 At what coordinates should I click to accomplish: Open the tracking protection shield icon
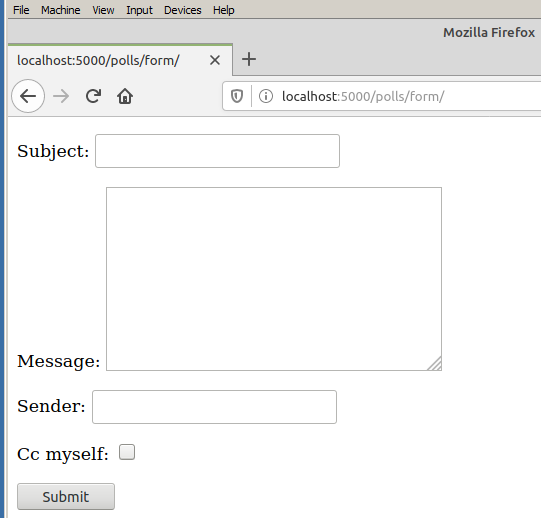[x=237, y=96]
